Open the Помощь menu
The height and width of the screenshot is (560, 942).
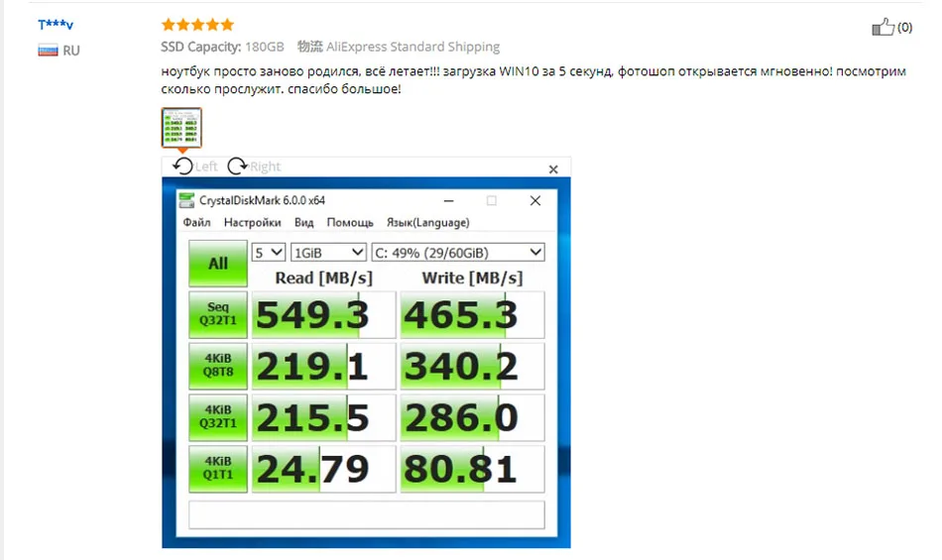click(x=350, y=223)
